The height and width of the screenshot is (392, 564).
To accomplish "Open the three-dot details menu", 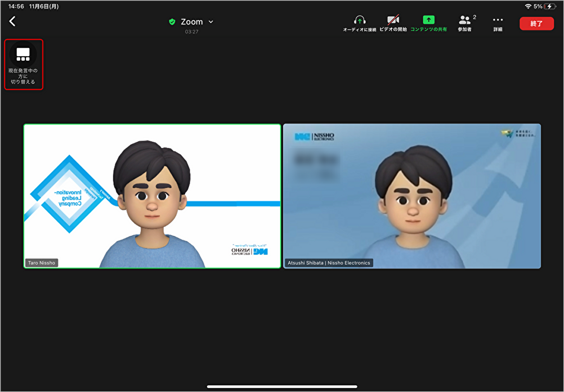I will point(498,24).
